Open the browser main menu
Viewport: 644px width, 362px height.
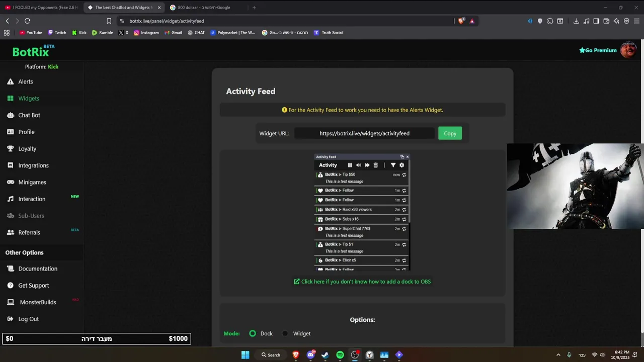point(636,21)
